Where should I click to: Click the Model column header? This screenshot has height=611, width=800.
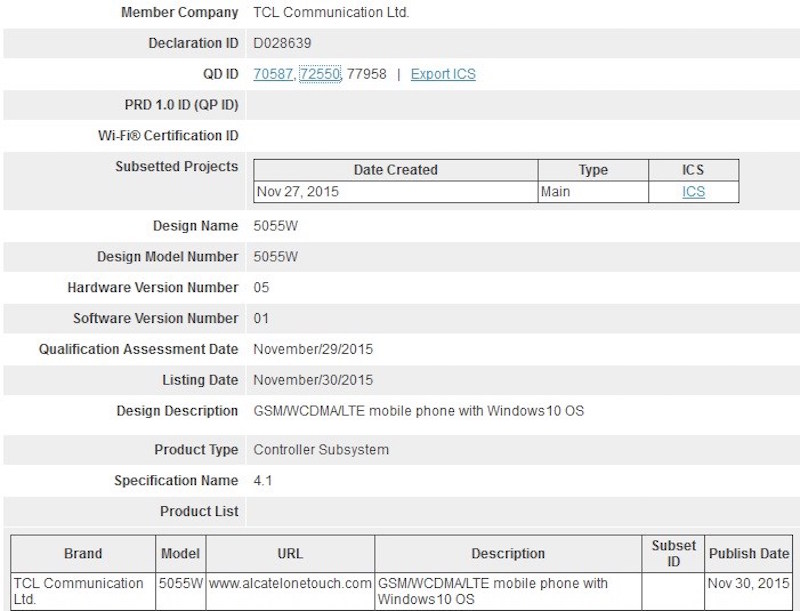[180, 553]
